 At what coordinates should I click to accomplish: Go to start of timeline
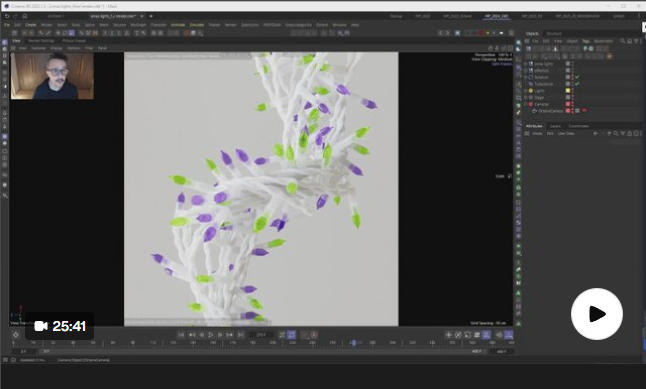coord(181,335)
